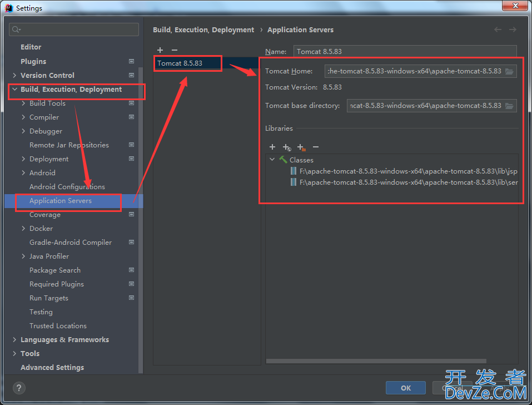
Task: Click the project-level icon beside Coverage
Action: click(131, 215)
